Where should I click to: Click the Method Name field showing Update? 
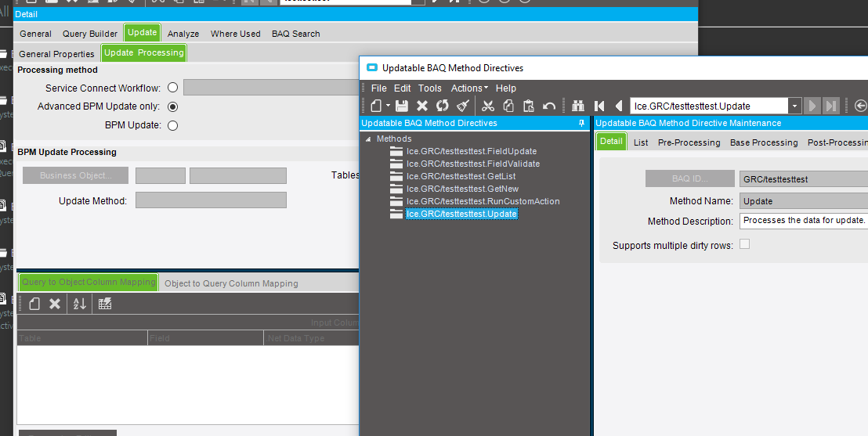[x=804, y=201]
